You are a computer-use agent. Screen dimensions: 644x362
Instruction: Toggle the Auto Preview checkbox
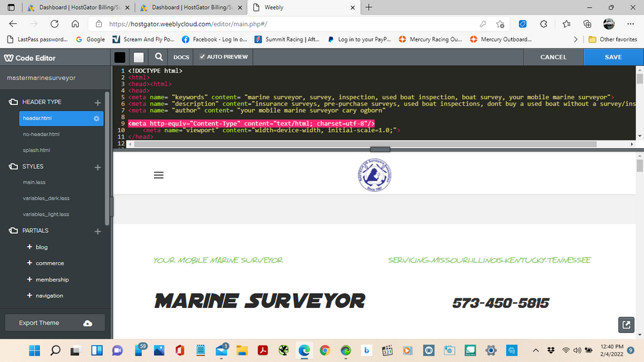click(x=202, y=57)
